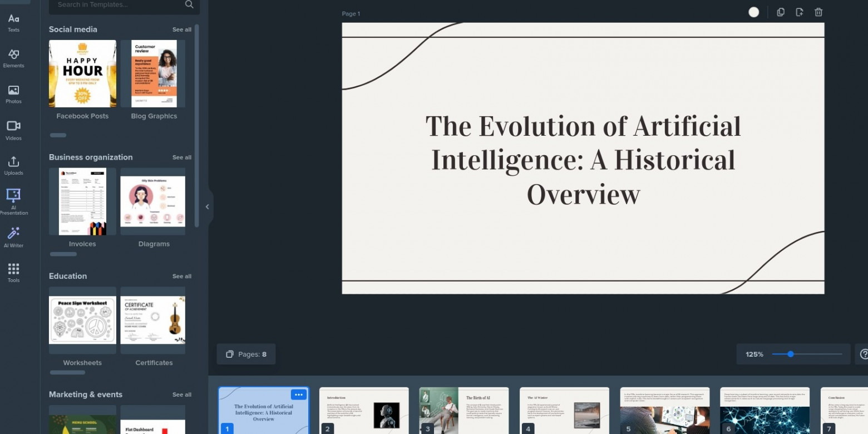
Task: See all Education templates
Action: tap(181, 277)
